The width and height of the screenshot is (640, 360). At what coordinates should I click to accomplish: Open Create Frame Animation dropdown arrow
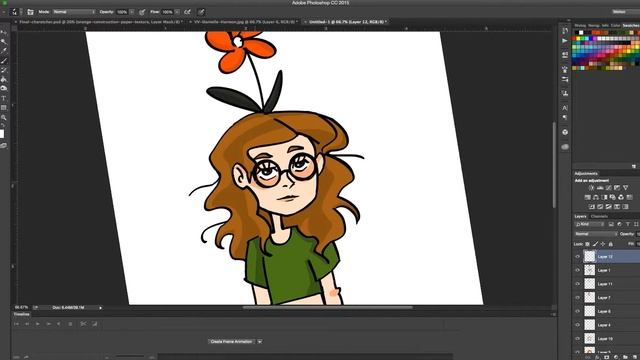[x=260, y=342]
